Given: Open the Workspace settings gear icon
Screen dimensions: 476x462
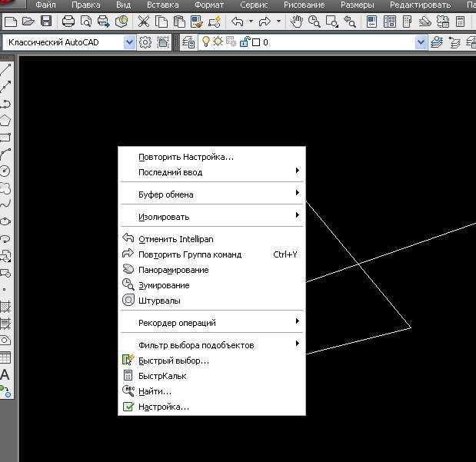Looking at the screenshot, I should point(145,42).
